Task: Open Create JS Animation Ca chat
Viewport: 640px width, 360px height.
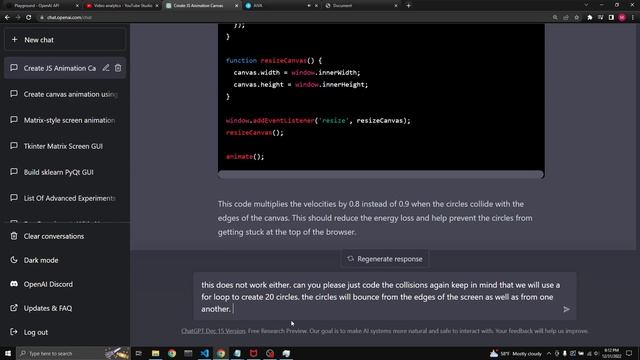Action: (60, 68)
